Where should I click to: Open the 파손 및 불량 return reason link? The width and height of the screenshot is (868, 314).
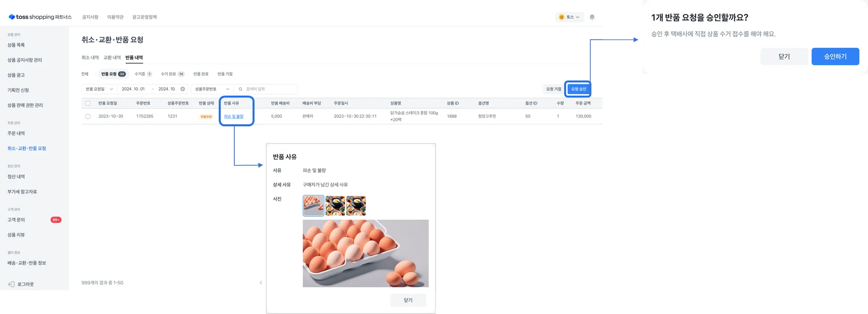(x=234, y=116)
